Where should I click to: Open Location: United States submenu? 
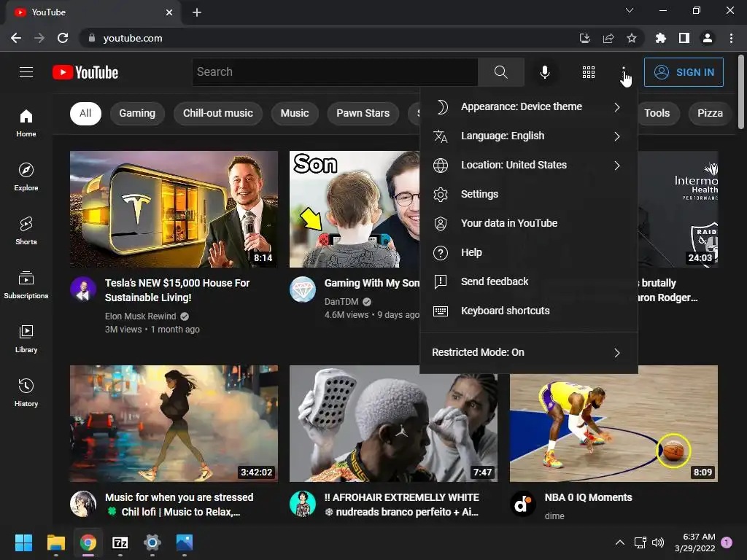(529, 166)
